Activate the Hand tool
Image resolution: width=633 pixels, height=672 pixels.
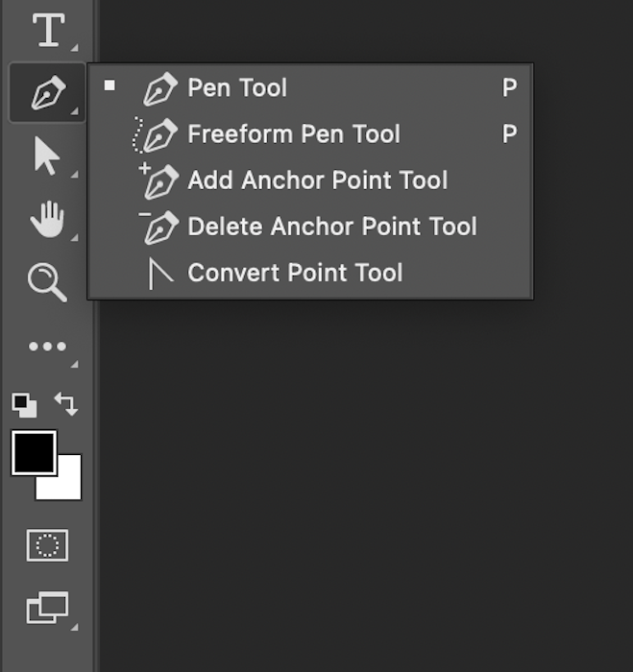(x=46, y=220)
